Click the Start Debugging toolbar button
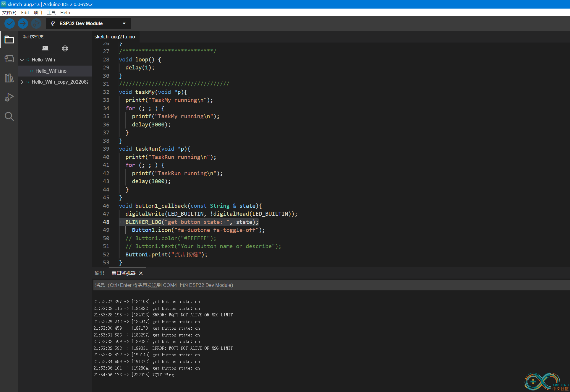This screenshot has height=392, width=570. click(36, 23)
